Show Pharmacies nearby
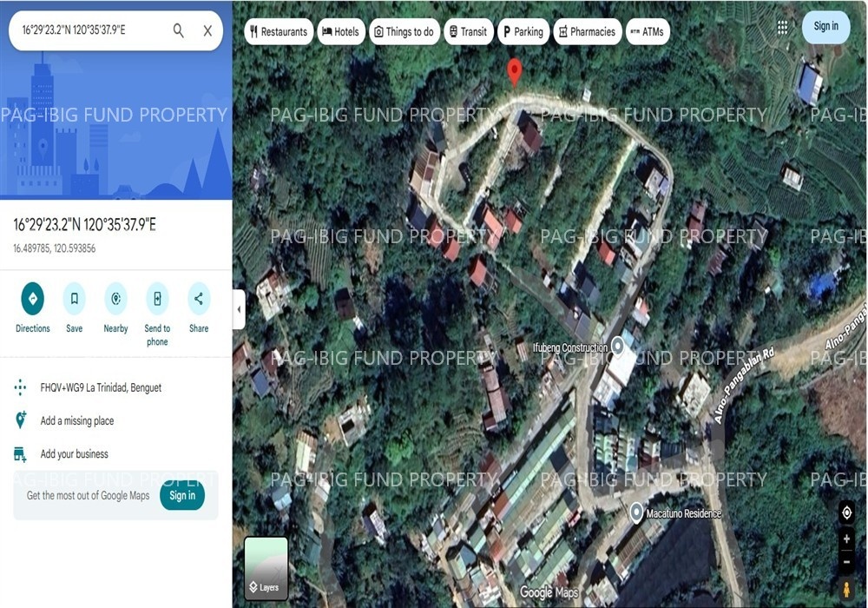The width and height of the screenshot is (868, 608). 587,32
